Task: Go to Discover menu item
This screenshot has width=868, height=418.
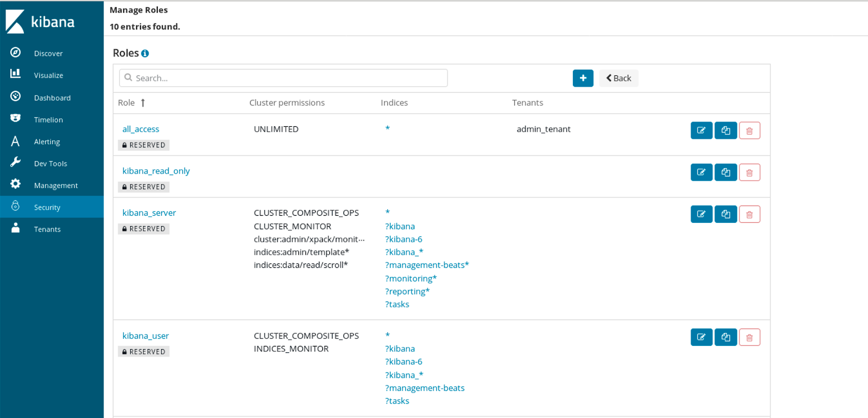Action: coord(48,53)
